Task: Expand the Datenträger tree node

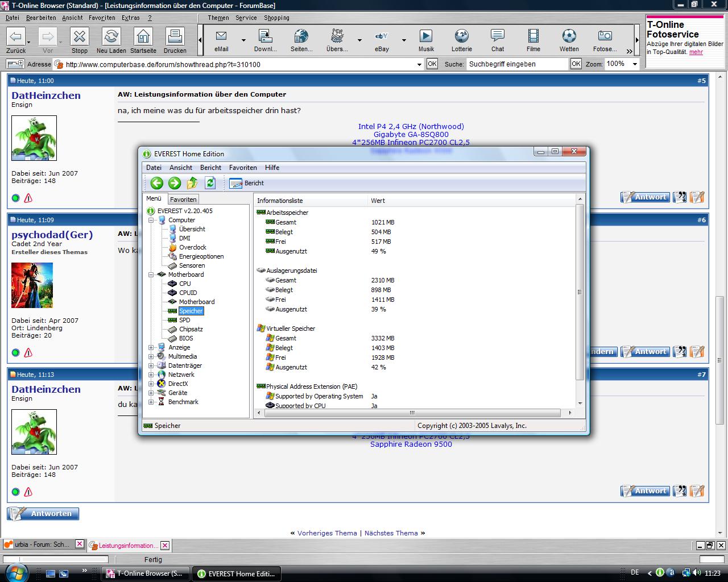Action: [151, 365]
